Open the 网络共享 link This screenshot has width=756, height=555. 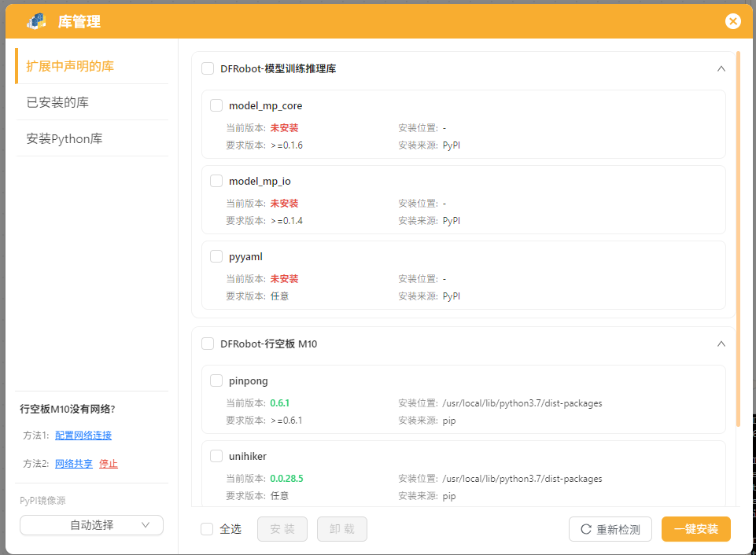click(74, 464)
